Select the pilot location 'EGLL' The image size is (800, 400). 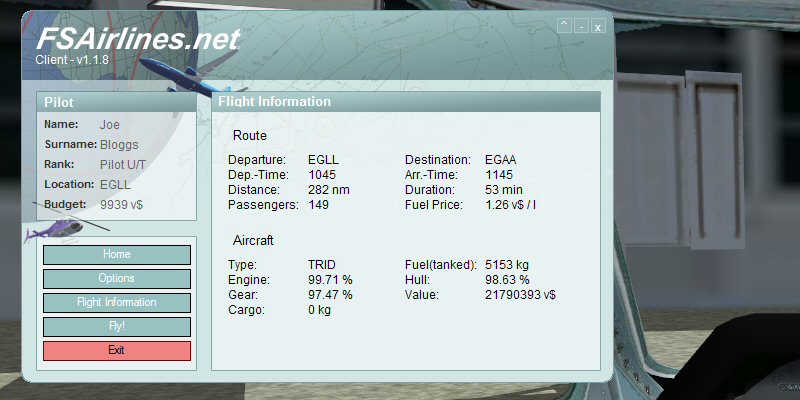[x=115, y=185]
